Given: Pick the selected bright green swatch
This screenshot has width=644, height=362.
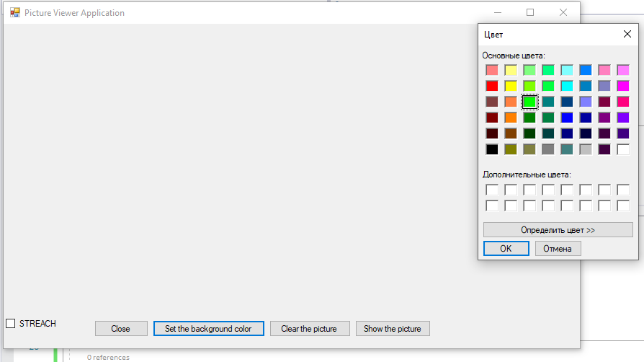Looking at the screenshot, I should point(529,102).
